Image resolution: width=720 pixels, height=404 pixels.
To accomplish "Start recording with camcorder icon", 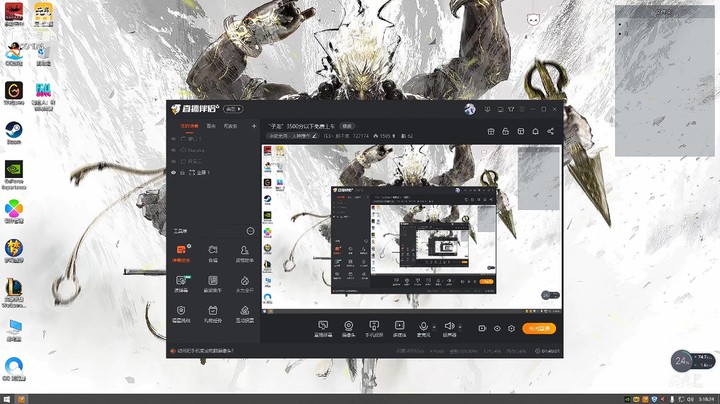I will [x=482, y=328].
